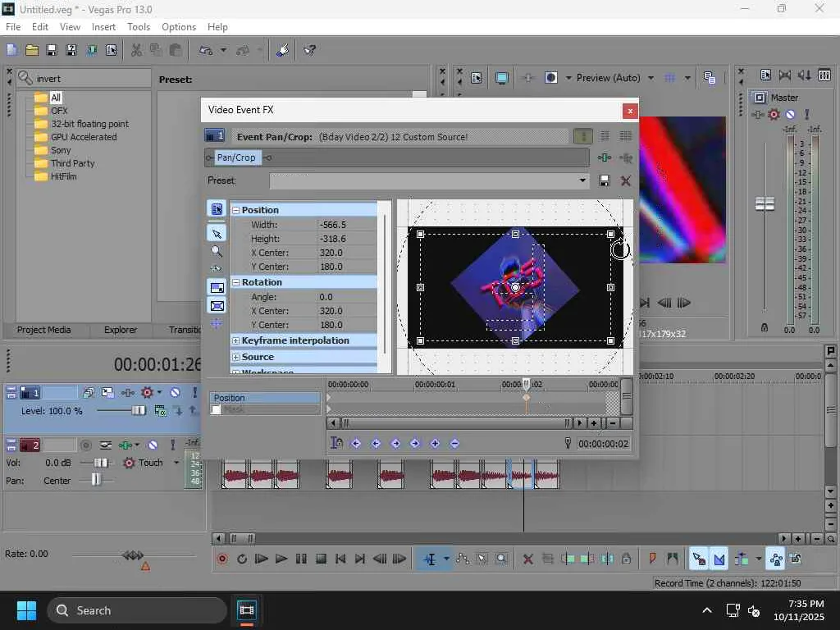Switch to the Explorer tab
Viewport: 840px width, 630px height.
[x=121, y=330]
